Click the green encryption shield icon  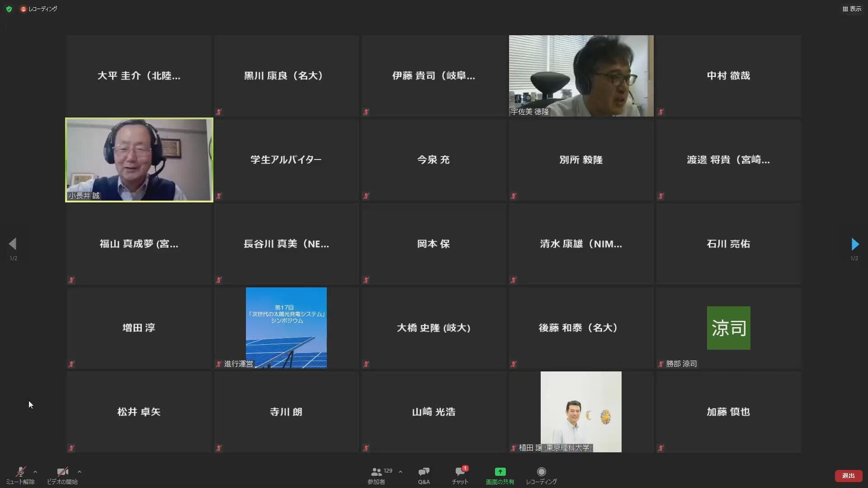(9, 9)
